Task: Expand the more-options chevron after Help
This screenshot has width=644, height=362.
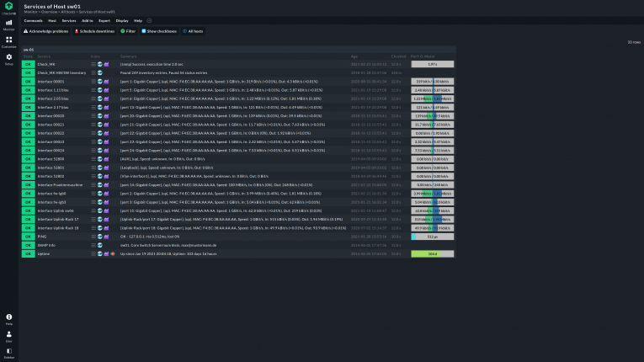Action: (150, 19)
